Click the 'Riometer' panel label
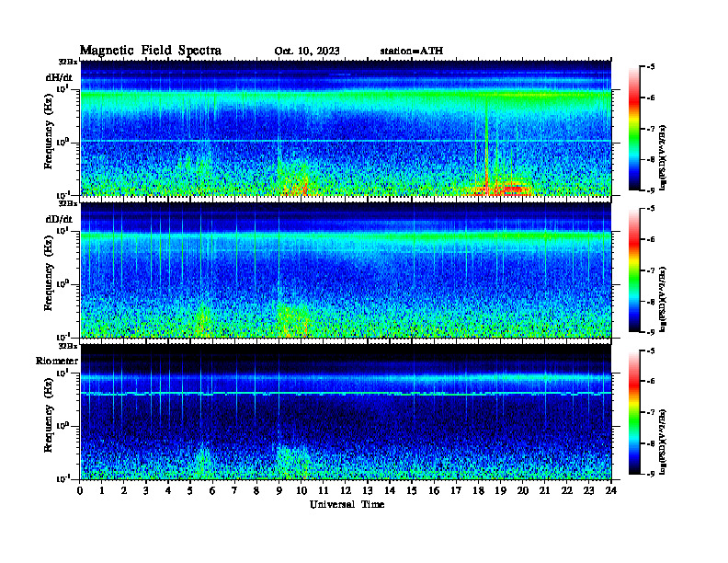The width and height of the screenshot is (728, 563). (x=57, y=361)
